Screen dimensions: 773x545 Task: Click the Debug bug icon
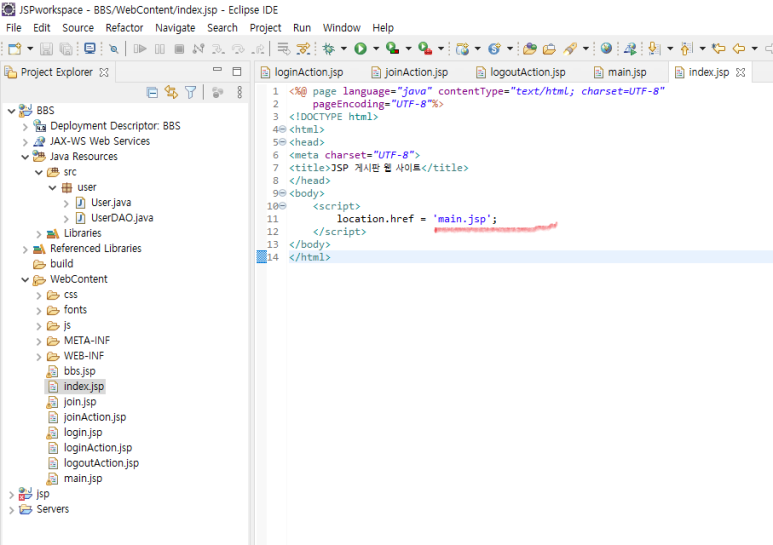(x=328, y=48)
